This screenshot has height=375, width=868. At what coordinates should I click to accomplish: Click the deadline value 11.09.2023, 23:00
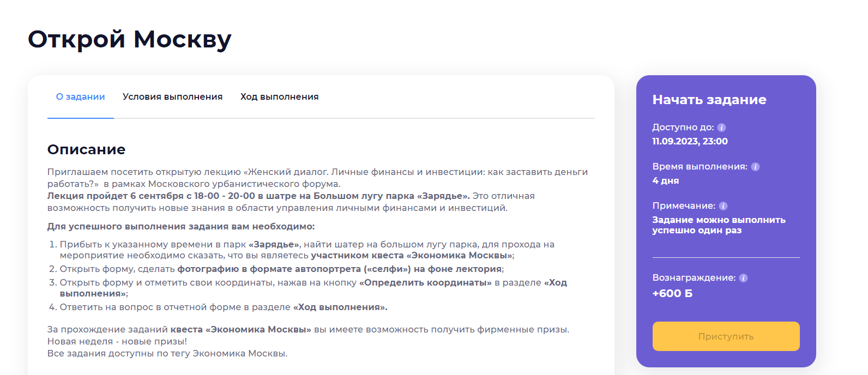(690, 141)
